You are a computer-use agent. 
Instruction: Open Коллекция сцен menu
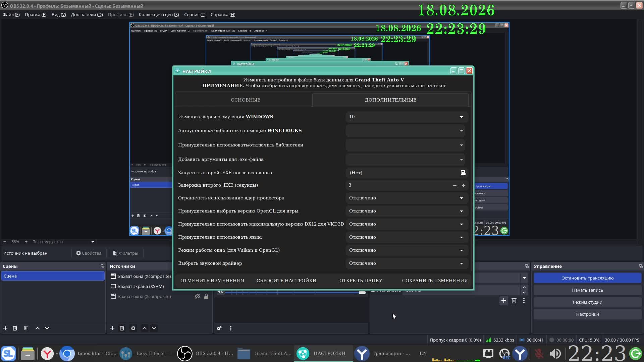click(x=159, y=15)
